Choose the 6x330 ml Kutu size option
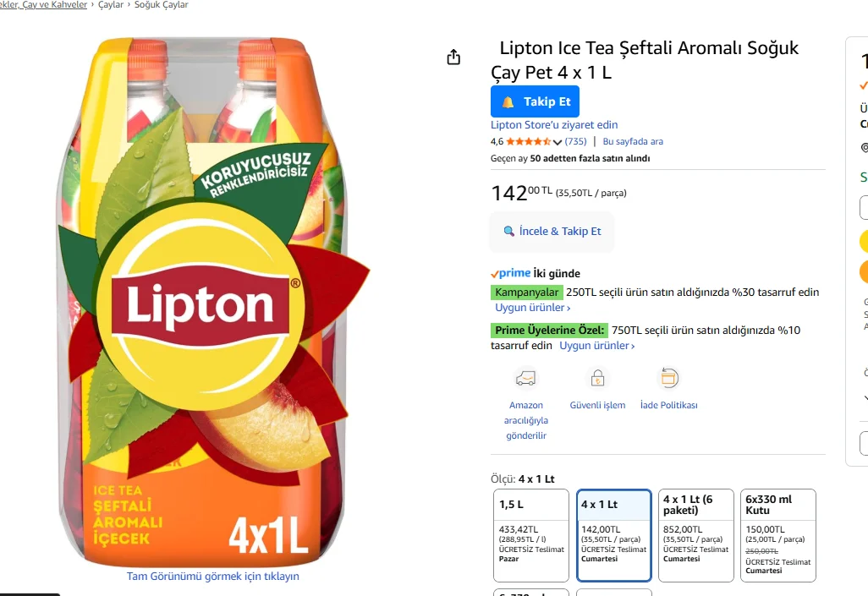Image resolution: width=868 pixels, height=596 pixels. (778, 535)
